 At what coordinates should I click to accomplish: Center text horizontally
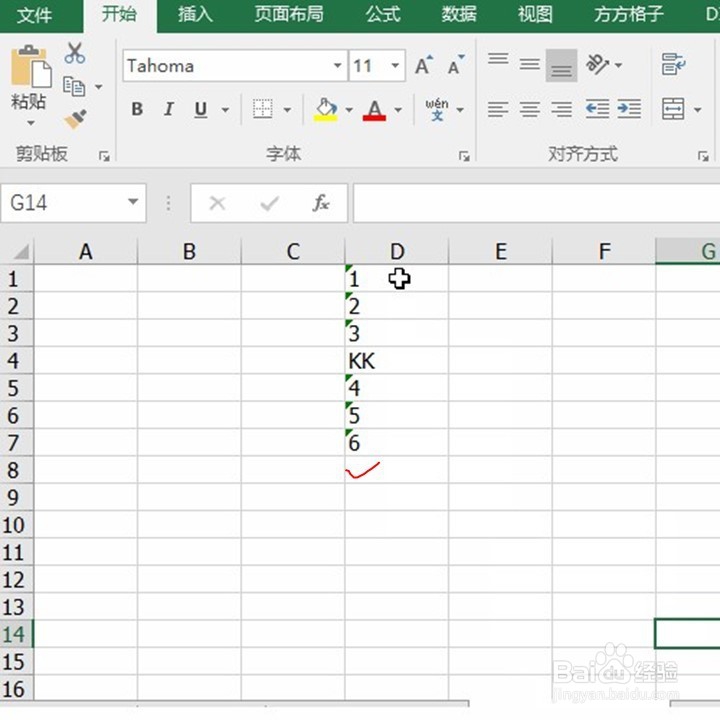[529, 109]
